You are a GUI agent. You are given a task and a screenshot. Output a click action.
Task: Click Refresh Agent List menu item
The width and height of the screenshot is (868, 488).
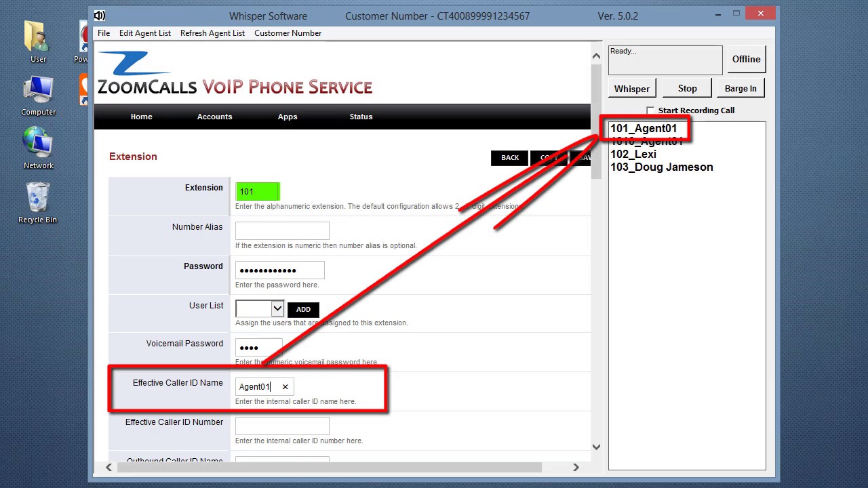tap(212, 33)
